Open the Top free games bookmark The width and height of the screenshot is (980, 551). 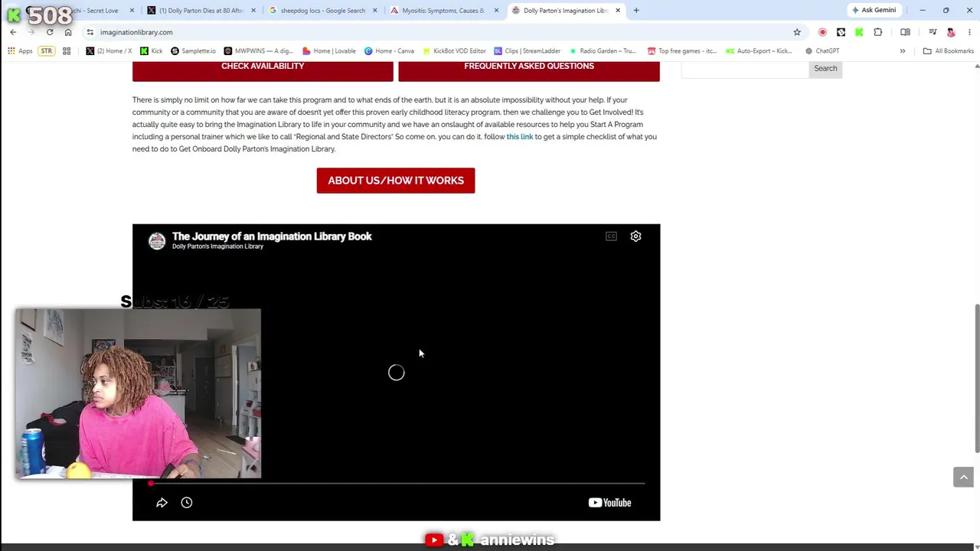682,51
